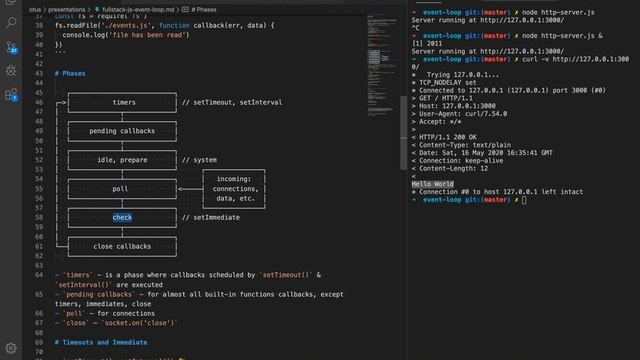Click 'socket.on('close')' on line 67
640x360 pixels.
pyautogui.click(x=139, y=323)
